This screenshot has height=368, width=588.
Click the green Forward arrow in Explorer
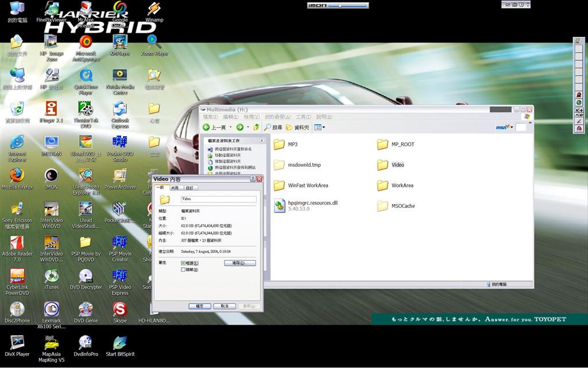coord(239,127)
